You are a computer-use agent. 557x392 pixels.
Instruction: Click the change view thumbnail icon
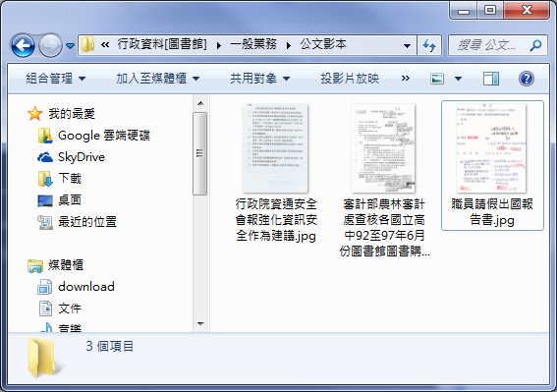(437, 79)
